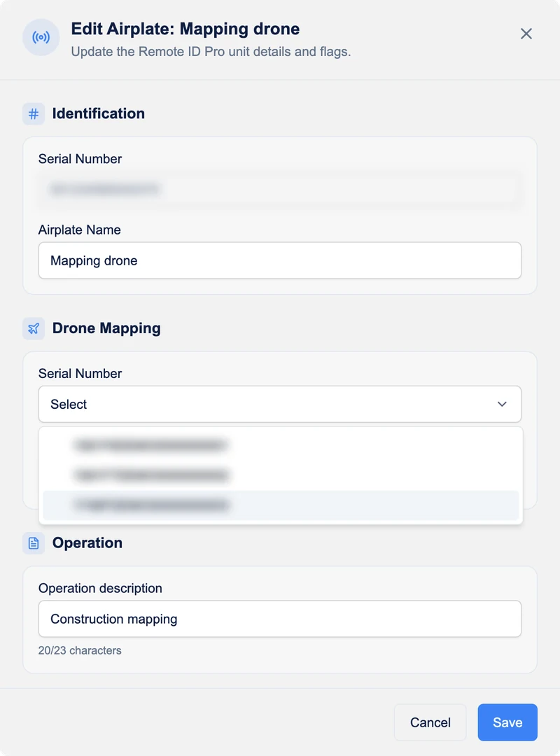560x756 pixels.
Task: Click the 'Operation' section heading
Action: (87, 543)
